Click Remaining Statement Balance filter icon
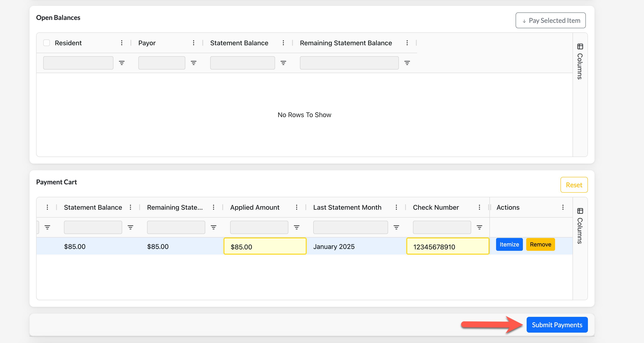 (x=407, y=63)
